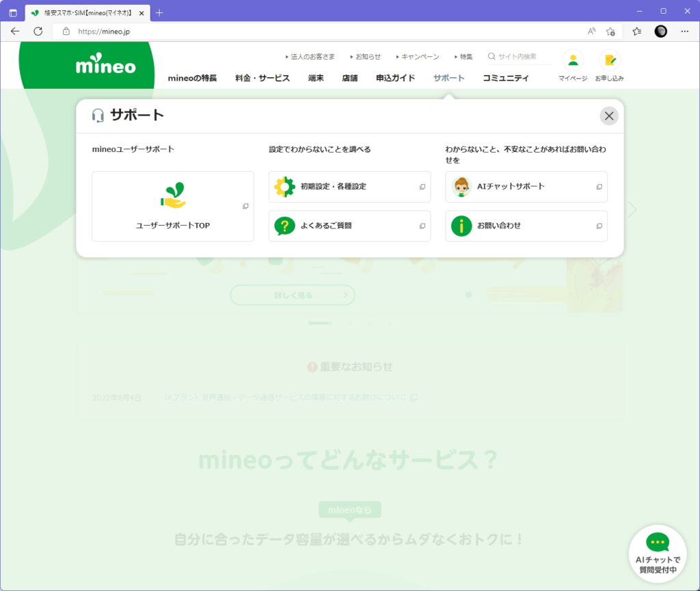Viewport: 700px width, 591px height.
Task: Open the 料金・サービス menu
Action: point(262,78)
